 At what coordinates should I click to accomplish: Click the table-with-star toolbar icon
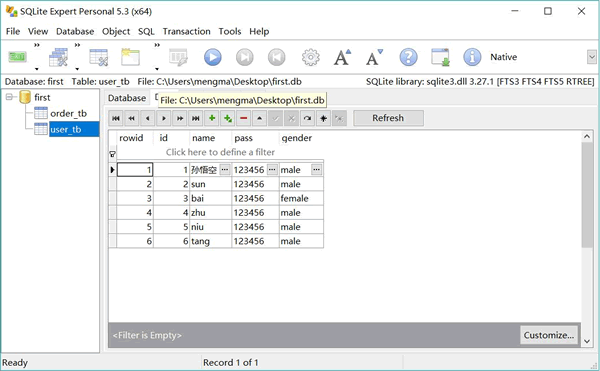coord(130,57)
